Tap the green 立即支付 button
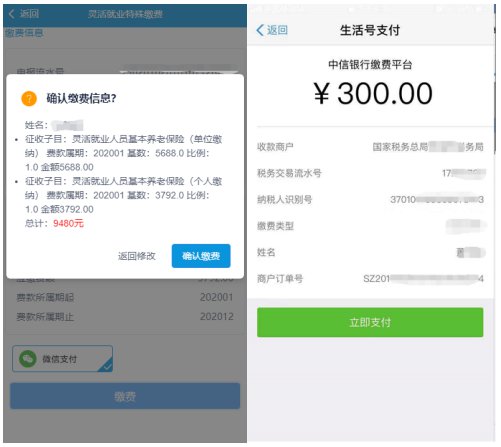This screenshot has width=501, height=447. coord(370,322)
